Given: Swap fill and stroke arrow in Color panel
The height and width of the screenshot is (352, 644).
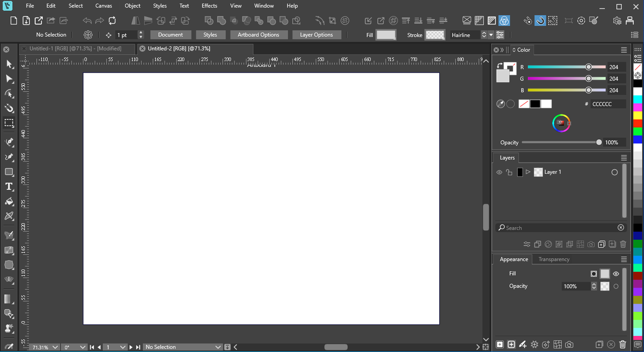Looking at the screenshot, I should (x=500, y=66).
